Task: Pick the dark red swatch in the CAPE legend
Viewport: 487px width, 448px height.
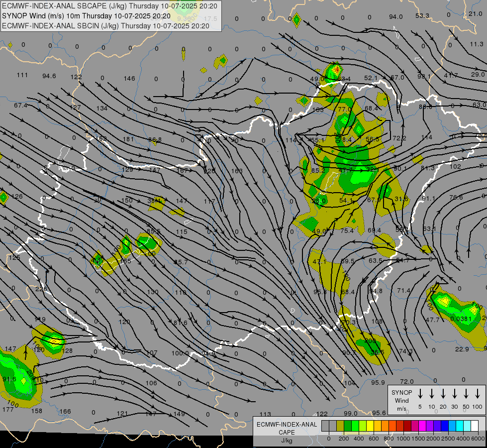Action: pos(407,426)
